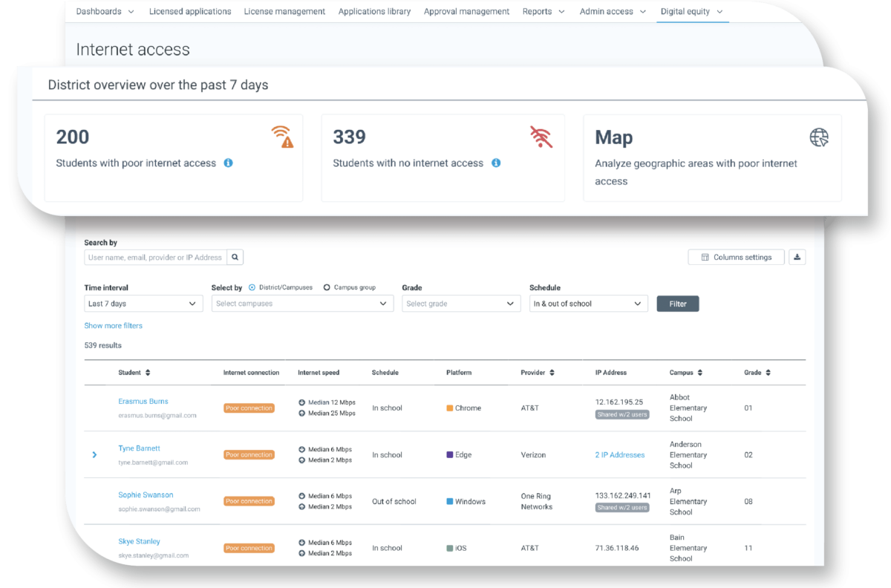The width and height of the screenshot is (891, 588).
Task: Click the download/export icon near Columns settings
Action: [797, 256]
